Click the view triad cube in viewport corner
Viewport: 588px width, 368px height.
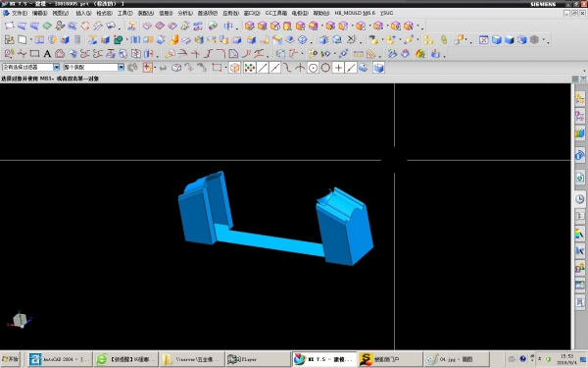click(x=20, y=320)
